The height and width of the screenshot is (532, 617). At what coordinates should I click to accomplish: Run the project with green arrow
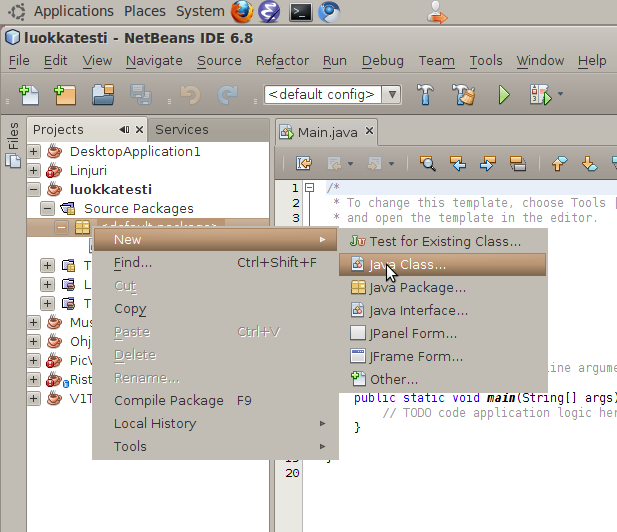504,95
